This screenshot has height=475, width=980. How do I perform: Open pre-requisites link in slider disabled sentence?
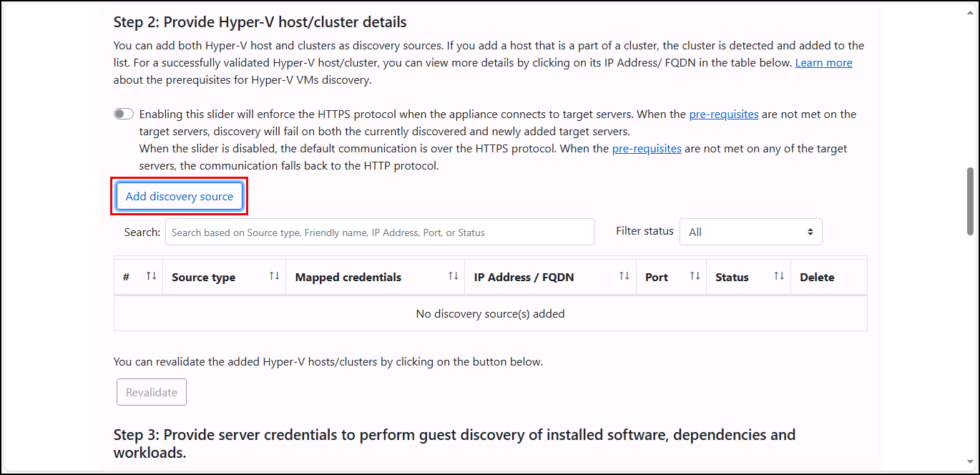pyautogui.click(x=647, y=149)
